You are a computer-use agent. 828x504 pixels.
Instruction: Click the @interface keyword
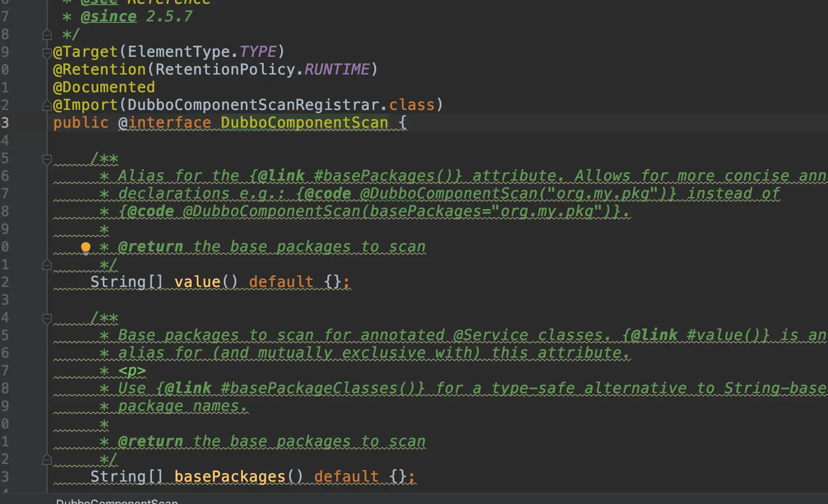click(165, 123)
